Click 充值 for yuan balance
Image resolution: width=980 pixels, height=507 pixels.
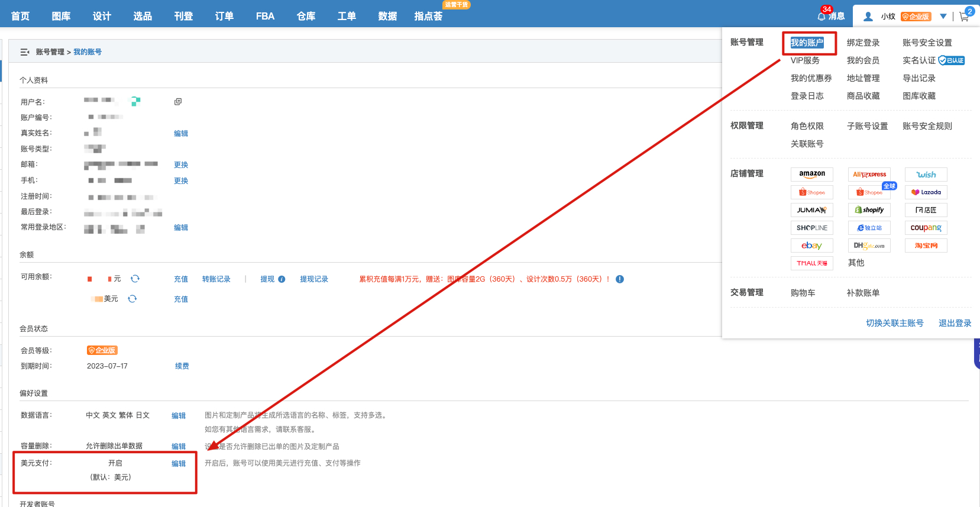point(181,279)
